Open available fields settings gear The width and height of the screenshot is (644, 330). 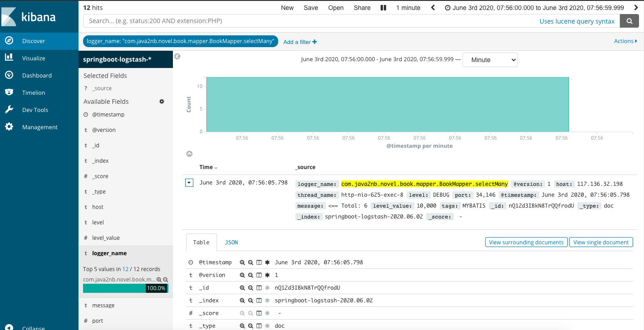pos(162,102)
